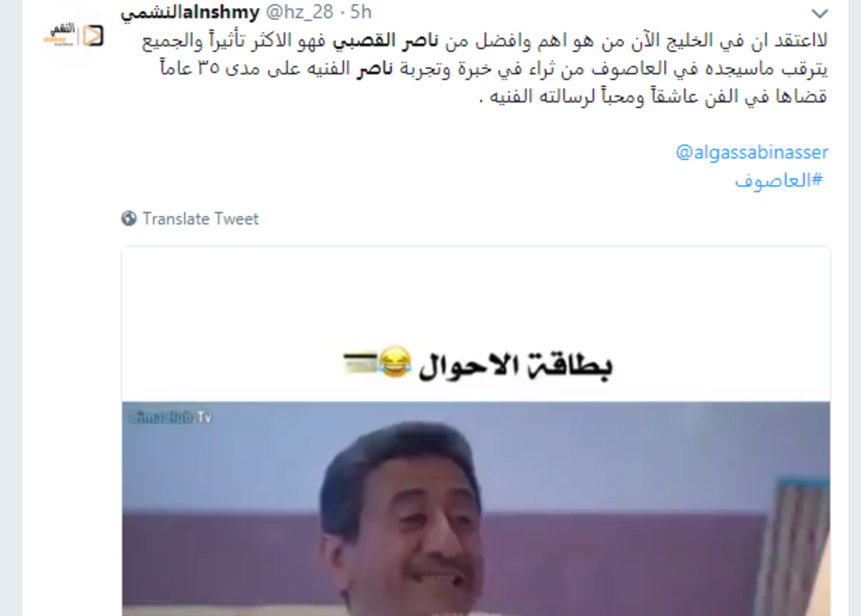Screen dimensions: 861x616
Task: Open the tweet via 5h timestamp
Action: (359, 12)
